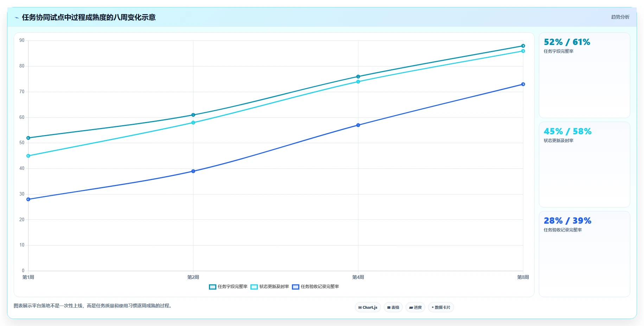
Task: Click the 28% / 39% card value
Action: [x=567, y=221]
